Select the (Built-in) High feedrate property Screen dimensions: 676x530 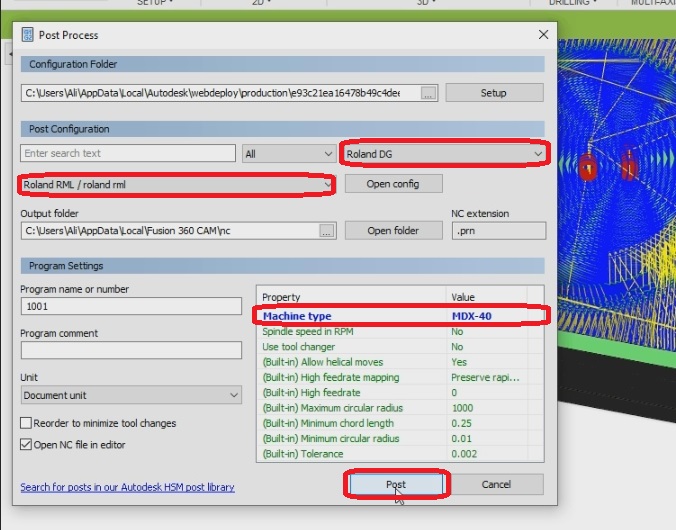point(400,393)
